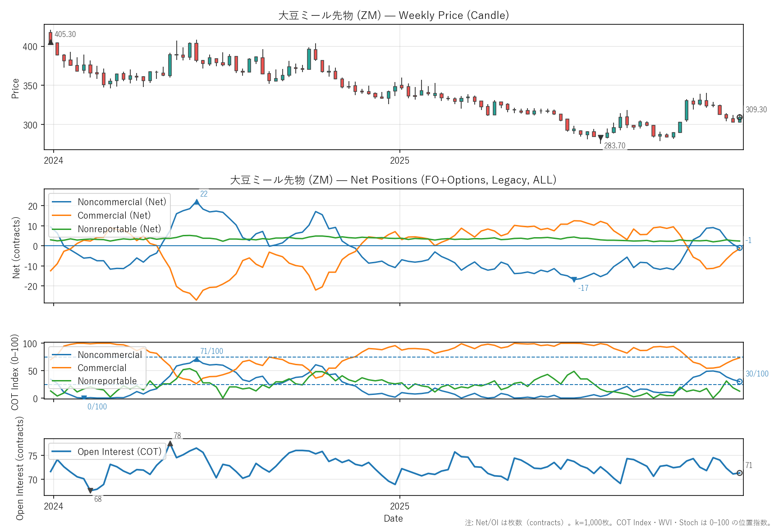The height and width of the screenshot is (532, 779).
Task: Select the Noncommercial net peak marker at 22
Action: click(197, 202)
